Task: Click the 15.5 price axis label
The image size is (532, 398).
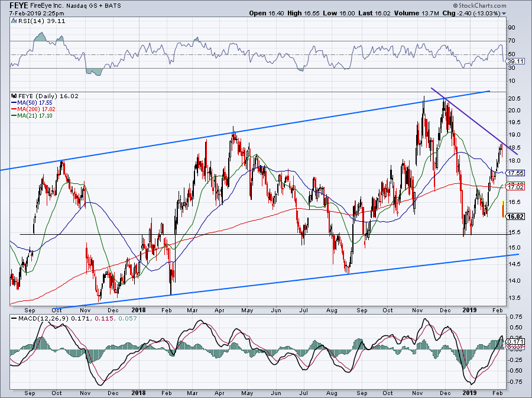Action: [514, 232]
